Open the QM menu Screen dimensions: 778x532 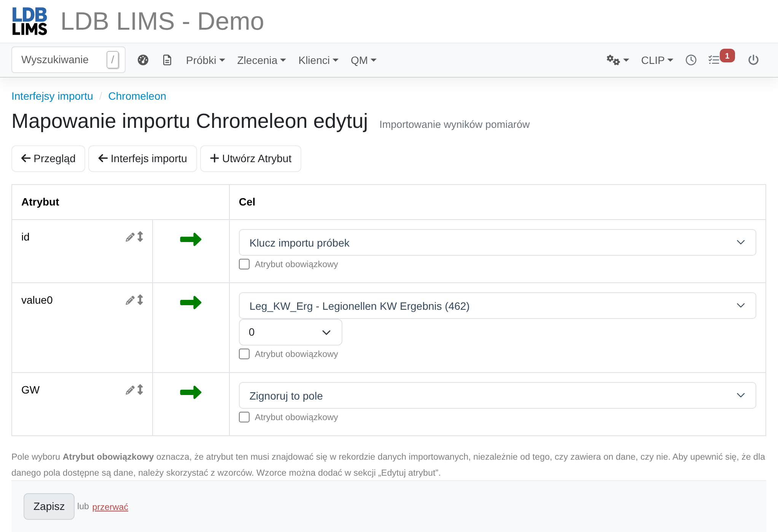tap(363, 60)
